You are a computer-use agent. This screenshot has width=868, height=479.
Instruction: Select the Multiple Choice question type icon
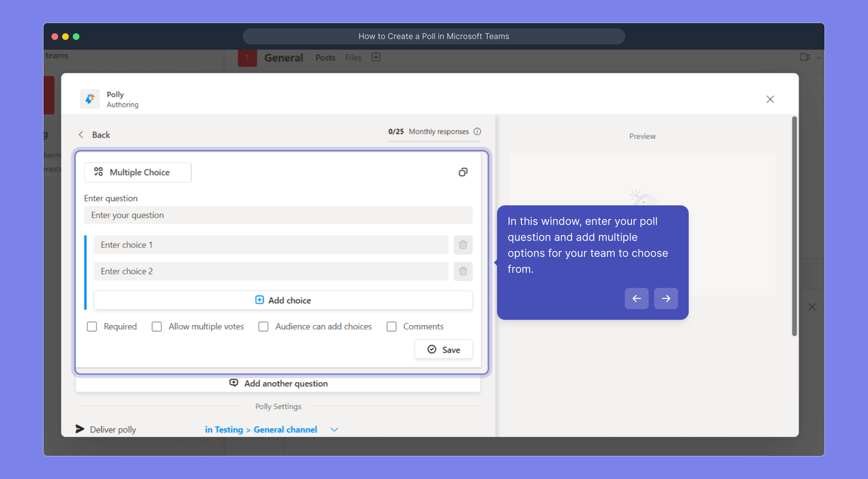point(99,172)
